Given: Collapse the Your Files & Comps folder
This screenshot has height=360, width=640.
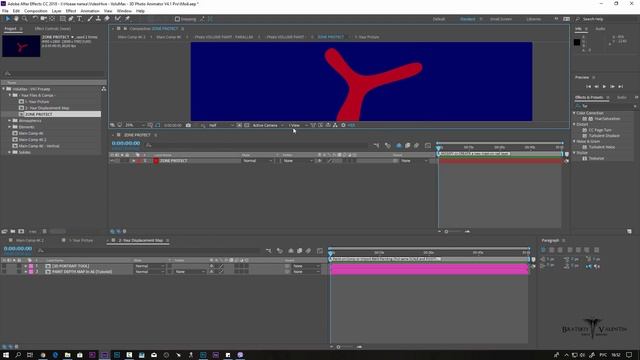Looking at the screenshot, I should click(10, 95).
